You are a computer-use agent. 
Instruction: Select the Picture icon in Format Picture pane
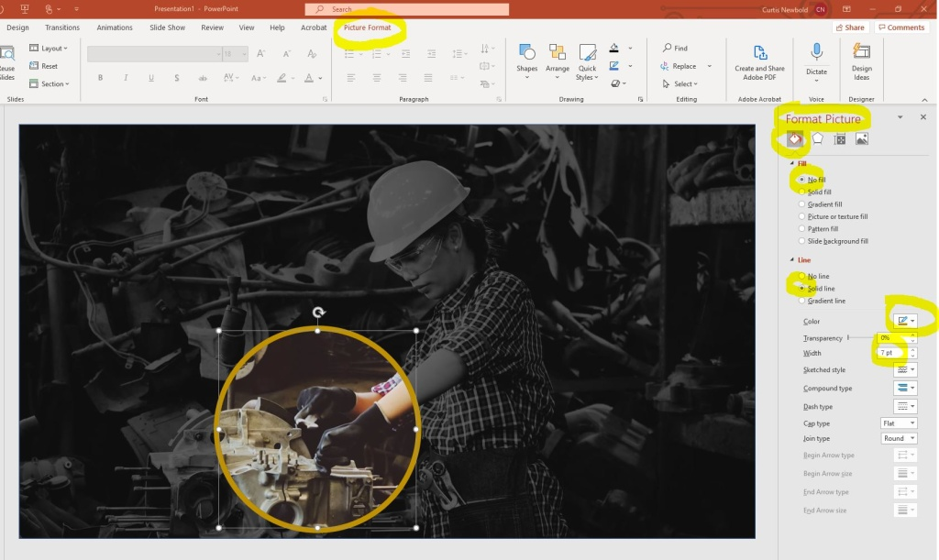pos(860,138)
